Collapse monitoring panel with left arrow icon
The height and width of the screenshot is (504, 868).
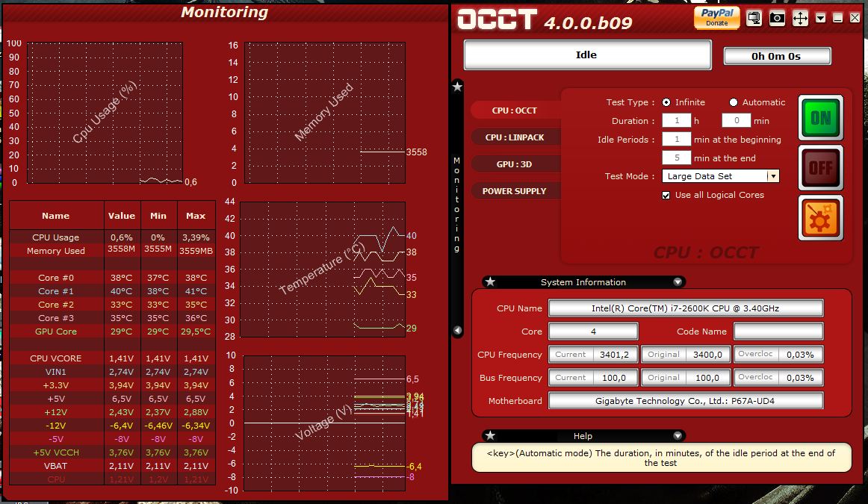457,330
